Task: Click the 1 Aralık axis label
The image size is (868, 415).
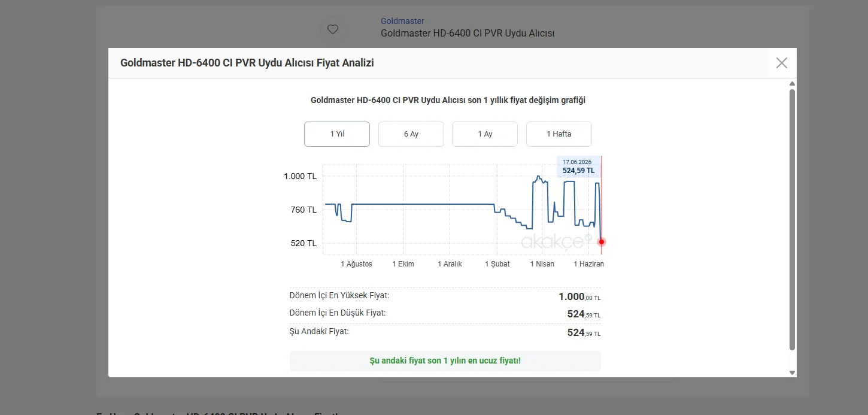Action: (x=450, y=264)
